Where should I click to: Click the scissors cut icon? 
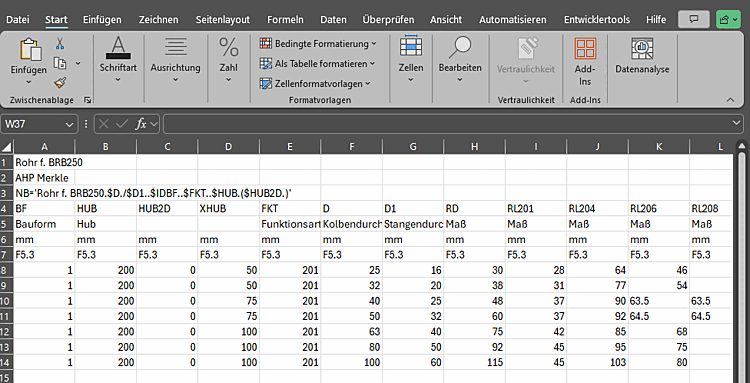(60, 44)
